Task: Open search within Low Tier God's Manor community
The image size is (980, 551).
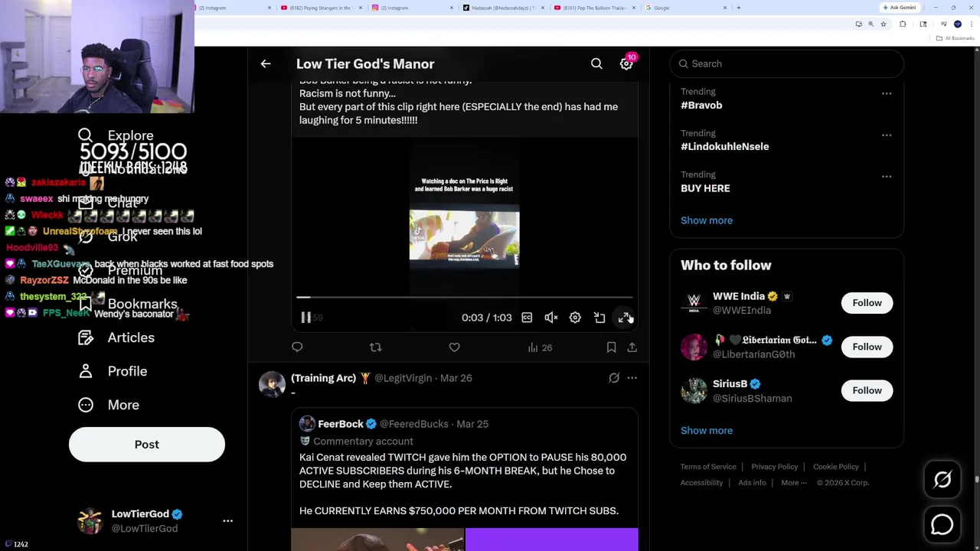Action: 596,64
